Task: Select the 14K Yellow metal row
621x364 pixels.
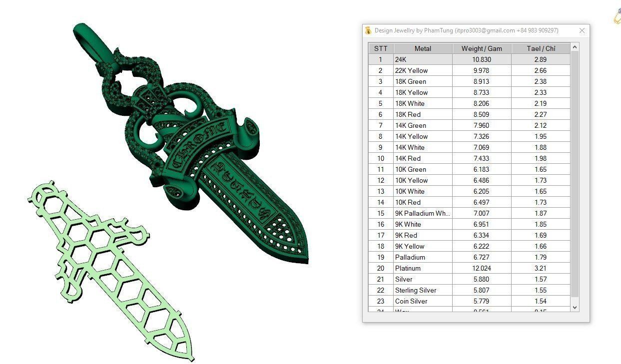Action: (469, 136)
